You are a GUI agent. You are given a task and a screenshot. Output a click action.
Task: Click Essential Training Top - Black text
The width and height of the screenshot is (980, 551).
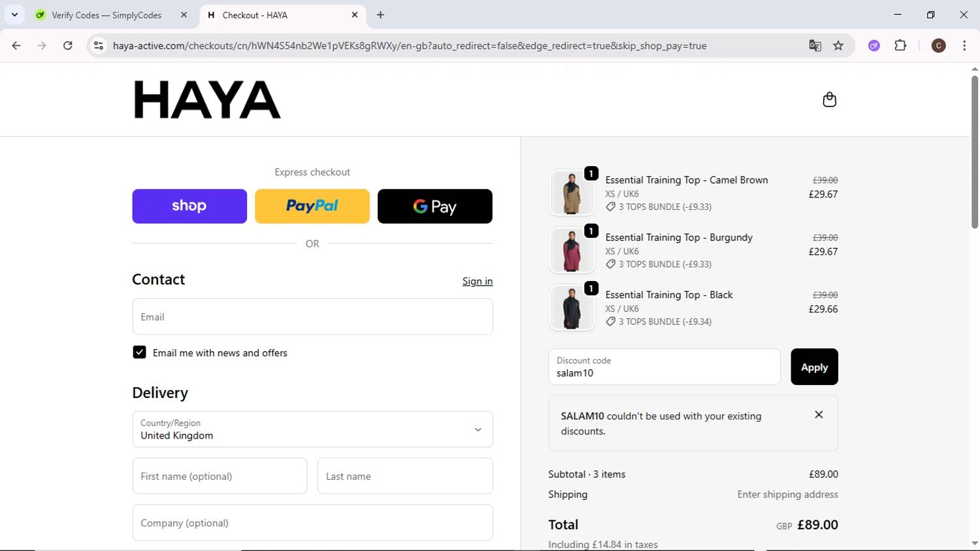click(x=669, y=295)
